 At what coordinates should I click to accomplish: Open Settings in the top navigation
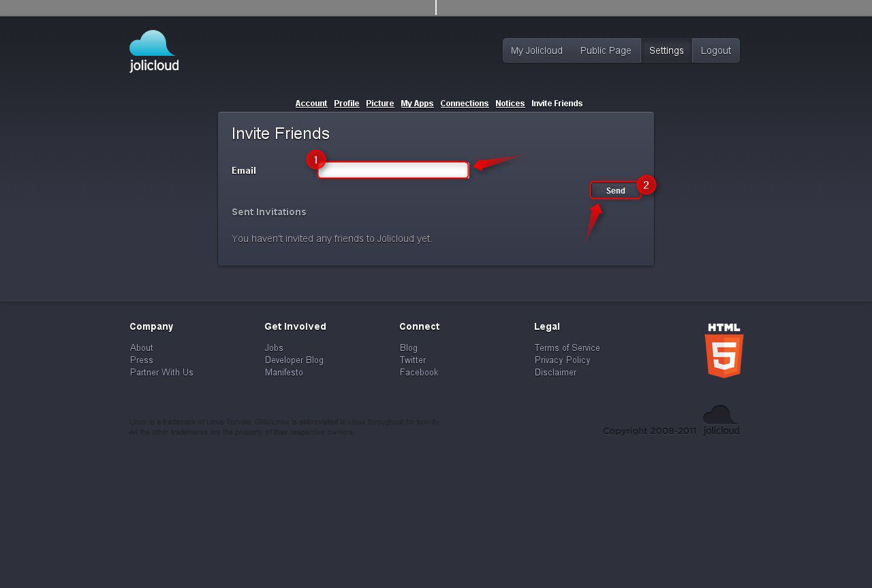(x=666, y=50)
